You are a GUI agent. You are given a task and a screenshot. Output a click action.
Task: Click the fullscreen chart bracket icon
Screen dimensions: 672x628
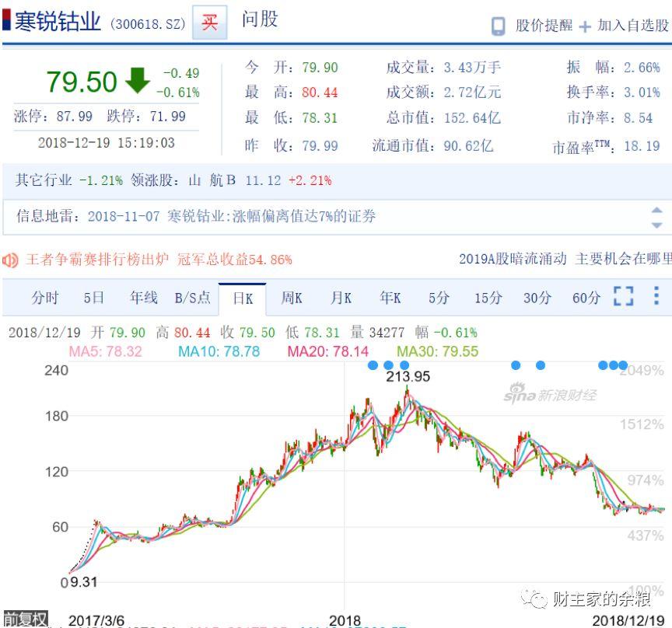pyautogui.click(x=623, y=296)
